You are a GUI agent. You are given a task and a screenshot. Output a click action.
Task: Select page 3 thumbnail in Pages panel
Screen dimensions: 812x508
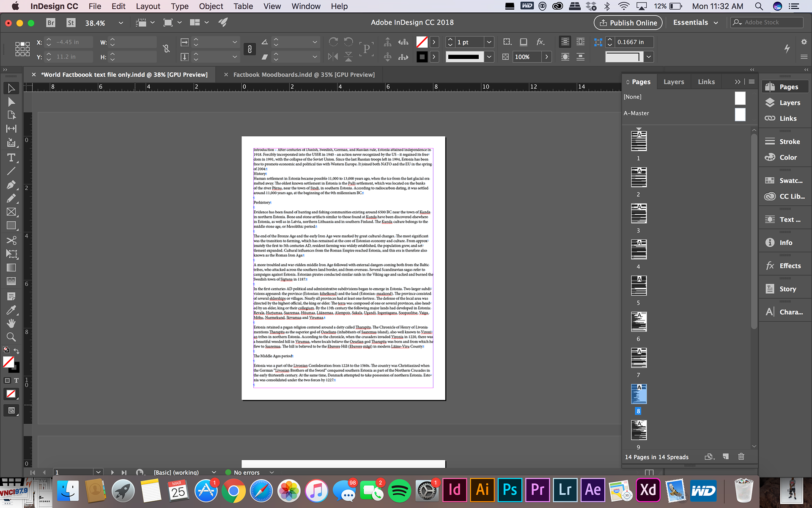[x=639, y=213]
